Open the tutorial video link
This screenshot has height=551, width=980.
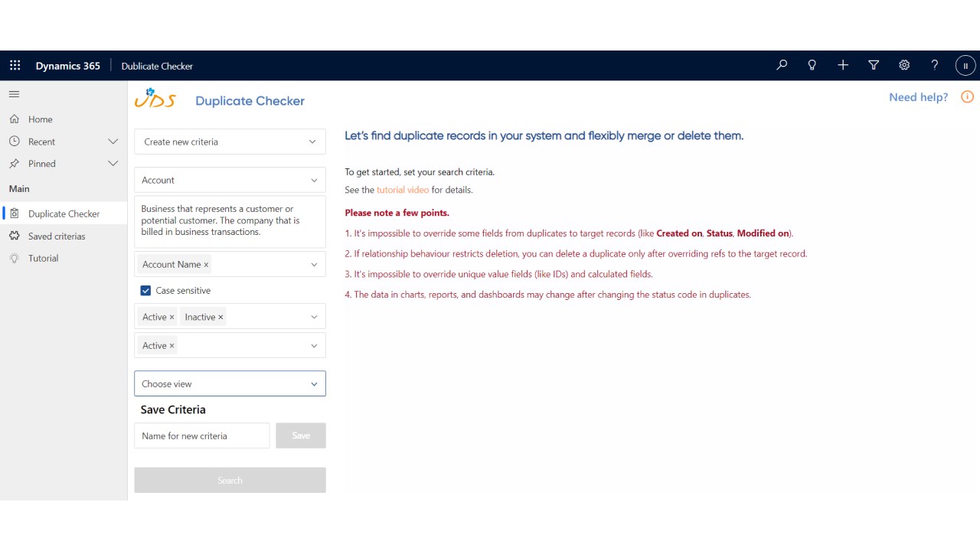point(403,190)
